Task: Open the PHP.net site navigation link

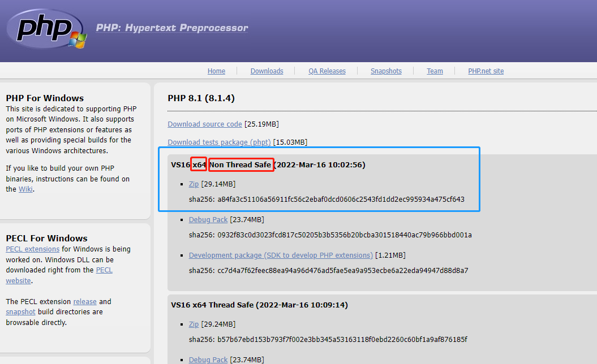Action: [486, 71]
